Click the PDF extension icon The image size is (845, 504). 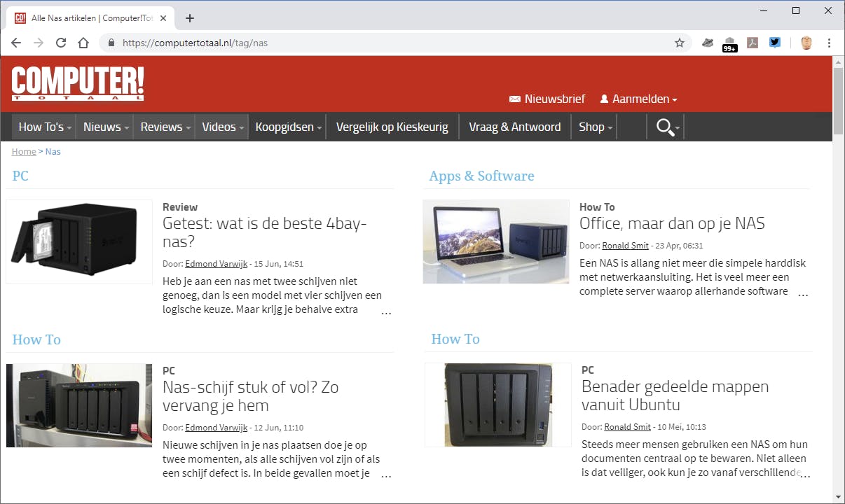752,43
